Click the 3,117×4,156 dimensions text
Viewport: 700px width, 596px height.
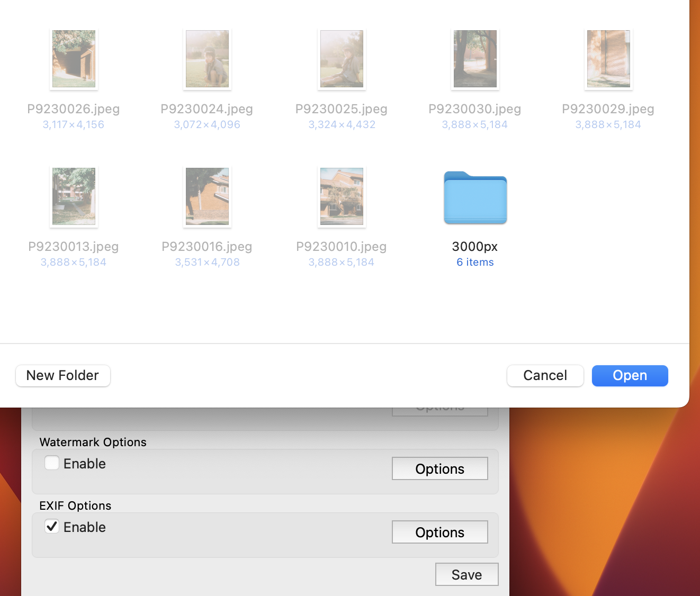pyautogui.click(x=74, y=125)
